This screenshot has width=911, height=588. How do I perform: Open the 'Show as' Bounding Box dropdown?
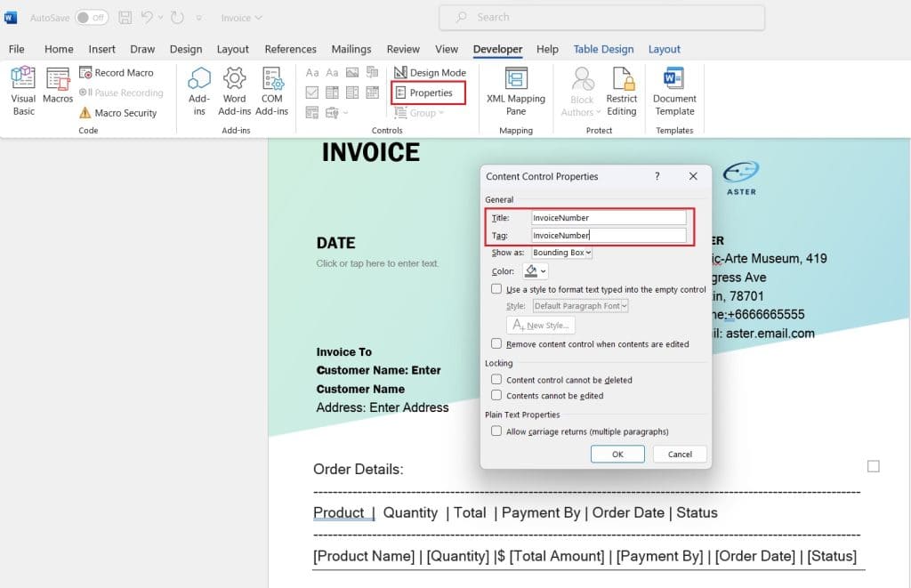coord(562,252)
